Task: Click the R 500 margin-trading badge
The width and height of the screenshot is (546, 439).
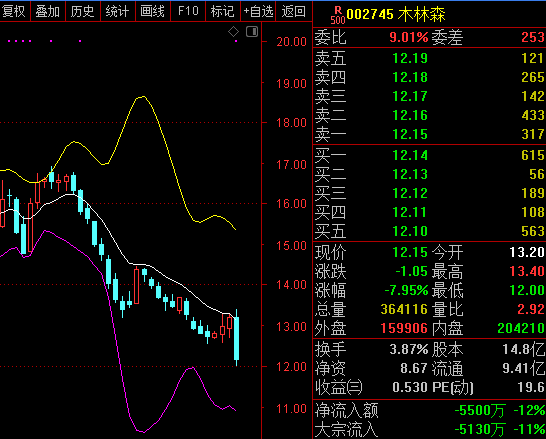Action: [x=337, y=16]
